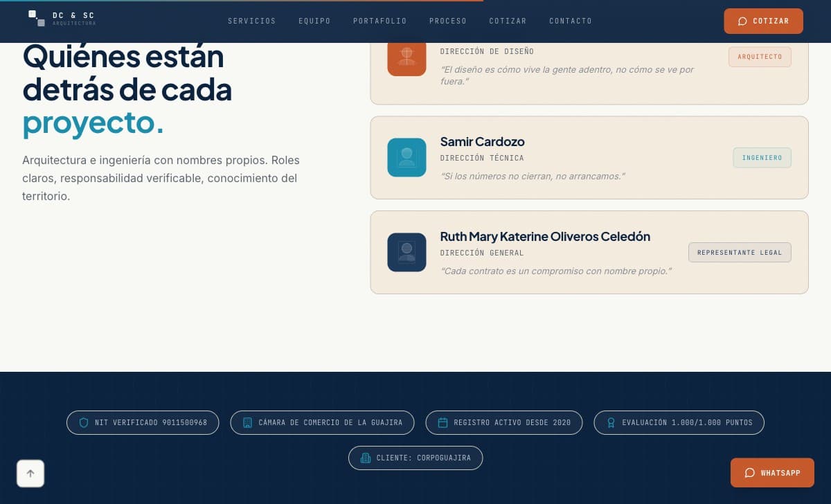Click the building icon beside Cámara de Comercio
Viewport: 831px width, 504px height.
pos(247,422)
